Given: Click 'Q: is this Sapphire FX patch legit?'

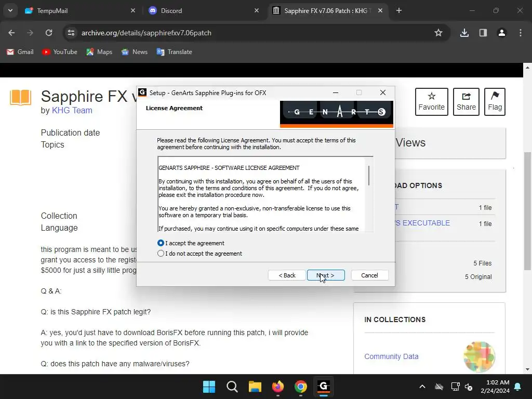Looking at the screenshot, I should pyautogui.click(x=96, y=312).
